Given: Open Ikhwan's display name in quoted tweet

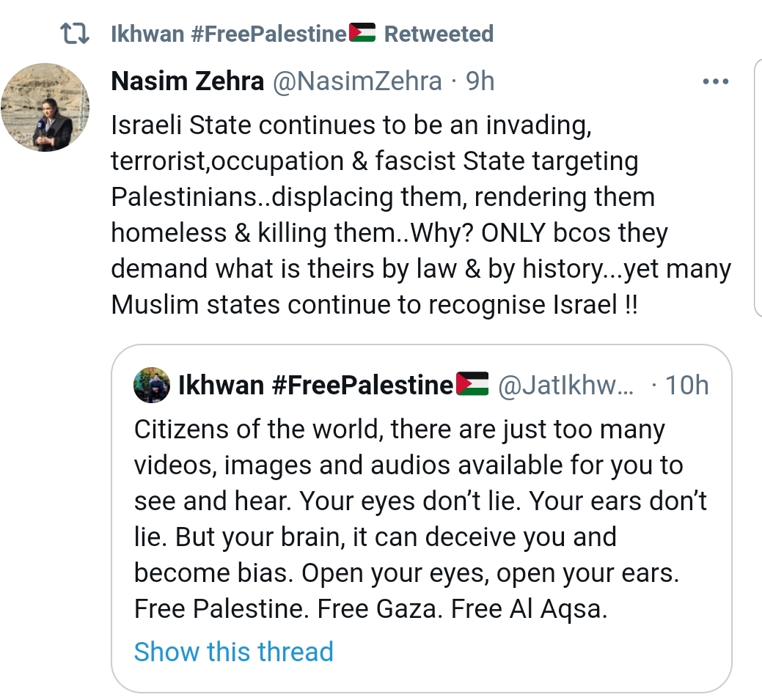Looking at the screenshot, I should (x=315, y=386).
